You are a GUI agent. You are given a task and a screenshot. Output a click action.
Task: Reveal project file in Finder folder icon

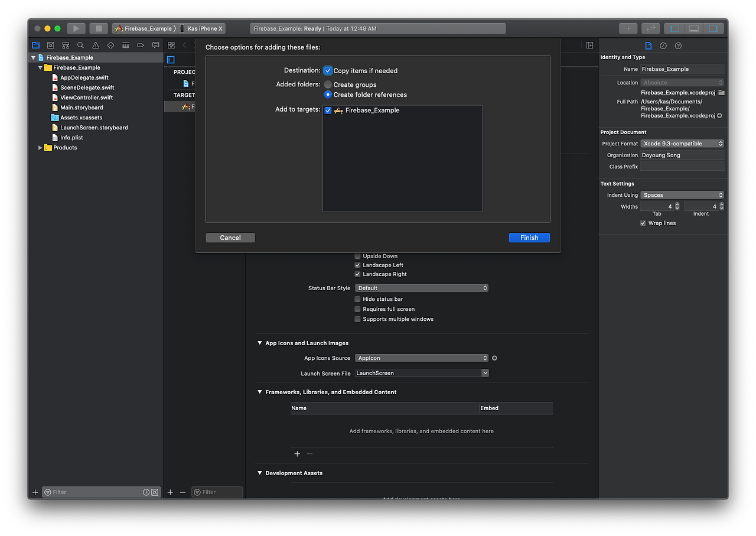click(x=721, y=93)
